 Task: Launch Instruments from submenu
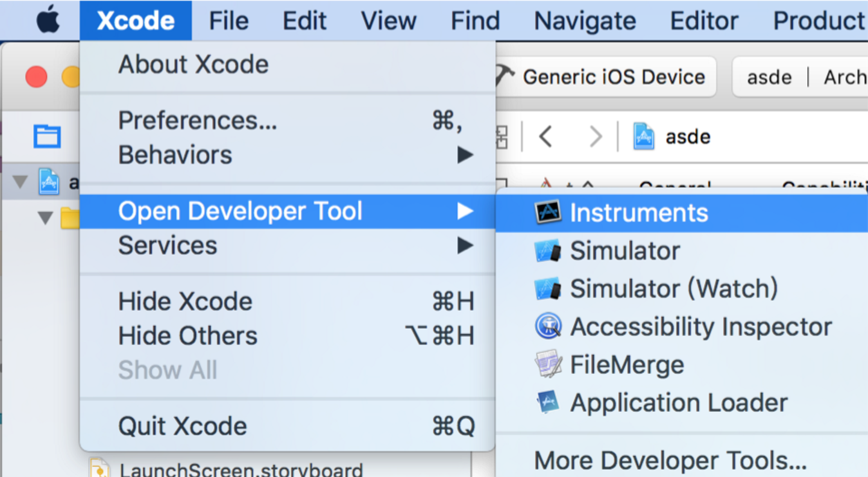682,213
